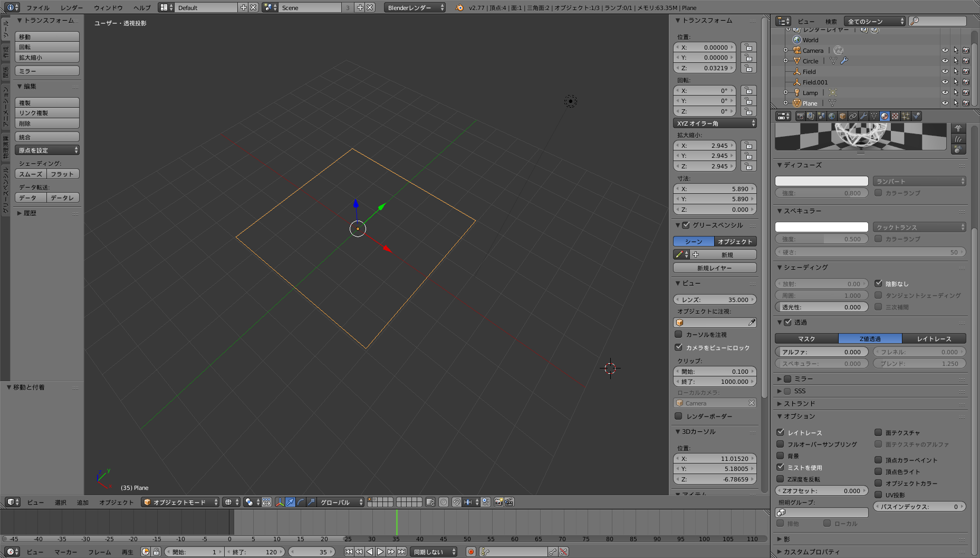Open the XYZ Euler rotation mode dropdown
980x558 pixels.
pos(715,123)
